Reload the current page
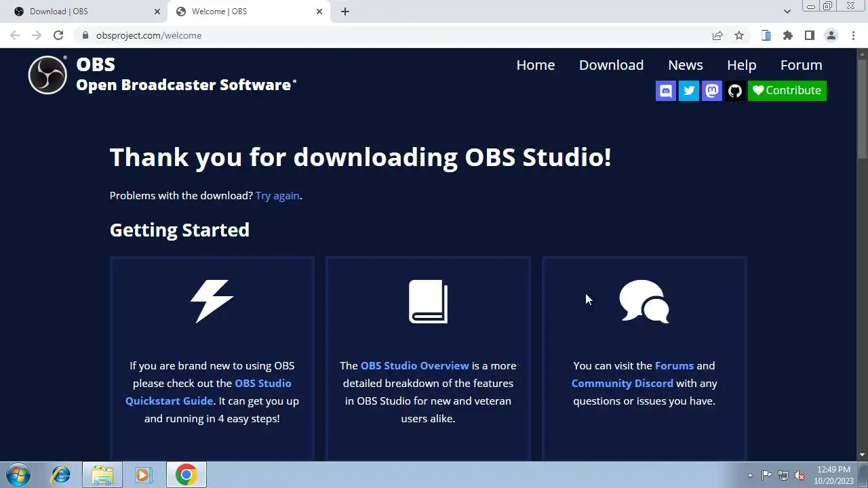 (58, 35)
